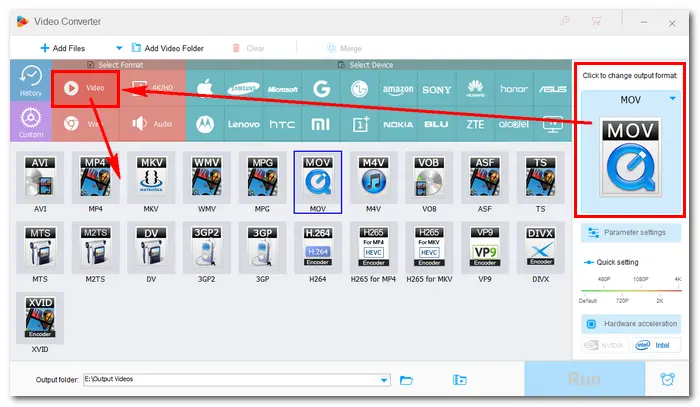
Task: Open Google device presets
Action: click(321, 88)
